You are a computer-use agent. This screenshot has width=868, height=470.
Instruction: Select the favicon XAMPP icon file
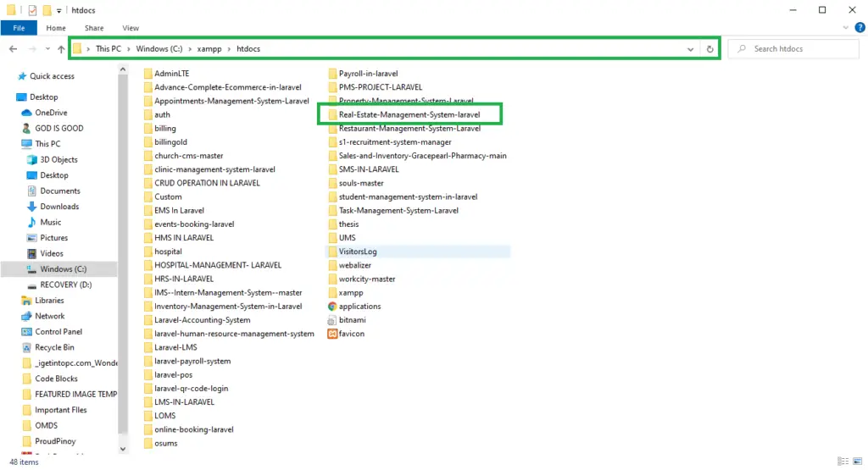pos(351,334)
